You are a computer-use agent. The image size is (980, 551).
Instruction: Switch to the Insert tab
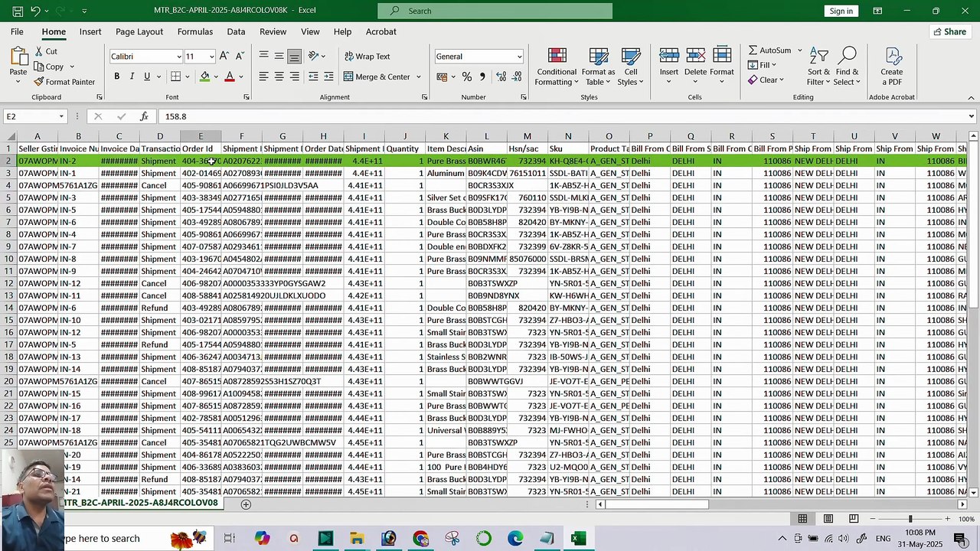90,31
